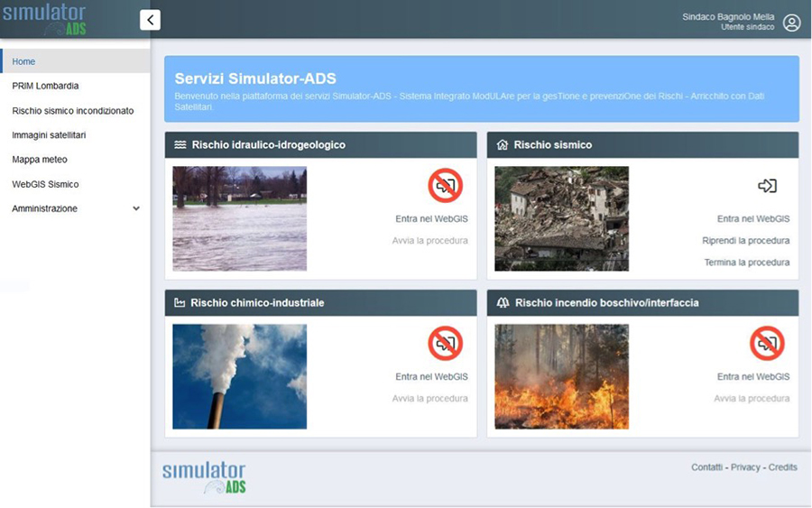Click Termina la procedura in Rischio sismico
The width and height of the screenshot is (812, 508).
click(x=747, y=263)
